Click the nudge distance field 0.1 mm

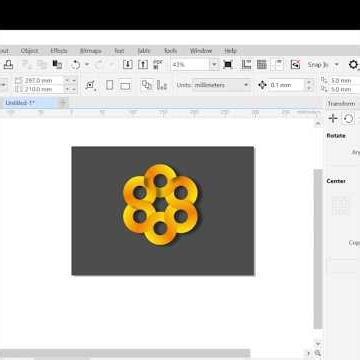tap(287, 85)
